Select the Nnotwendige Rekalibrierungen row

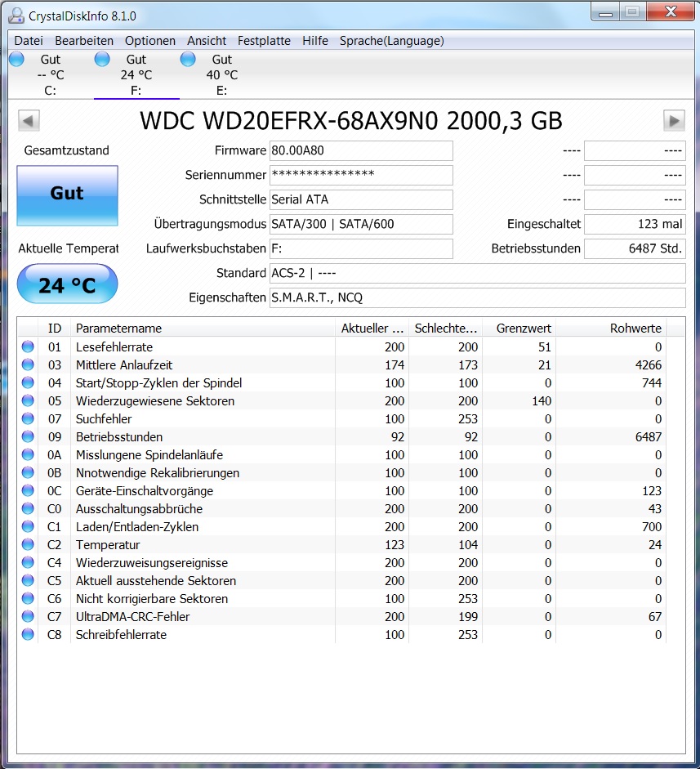point(341,473)
